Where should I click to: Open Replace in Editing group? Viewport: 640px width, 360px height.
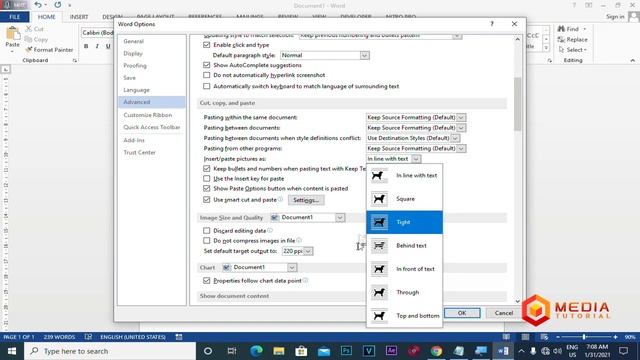coord(572,40)
